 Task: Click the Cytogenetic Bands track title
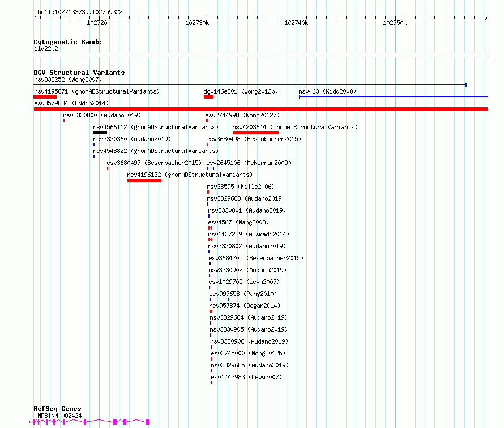click(x=67, y=42)
